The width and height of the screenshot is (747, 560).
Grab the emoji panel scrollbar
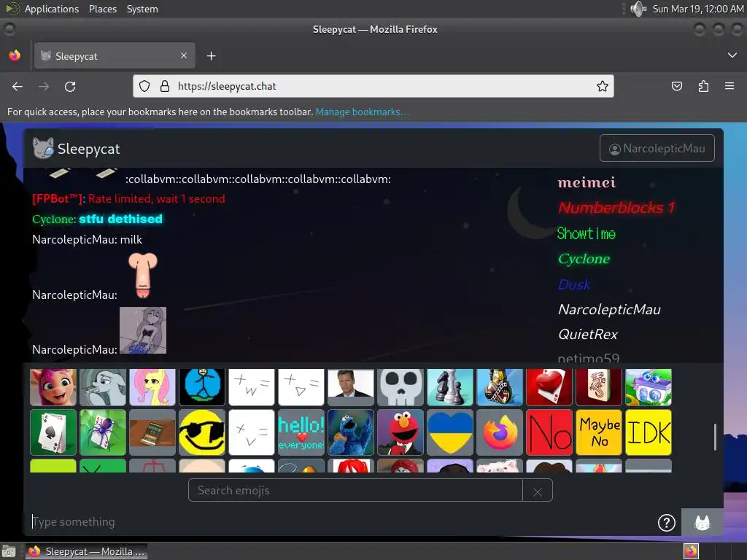715,437
